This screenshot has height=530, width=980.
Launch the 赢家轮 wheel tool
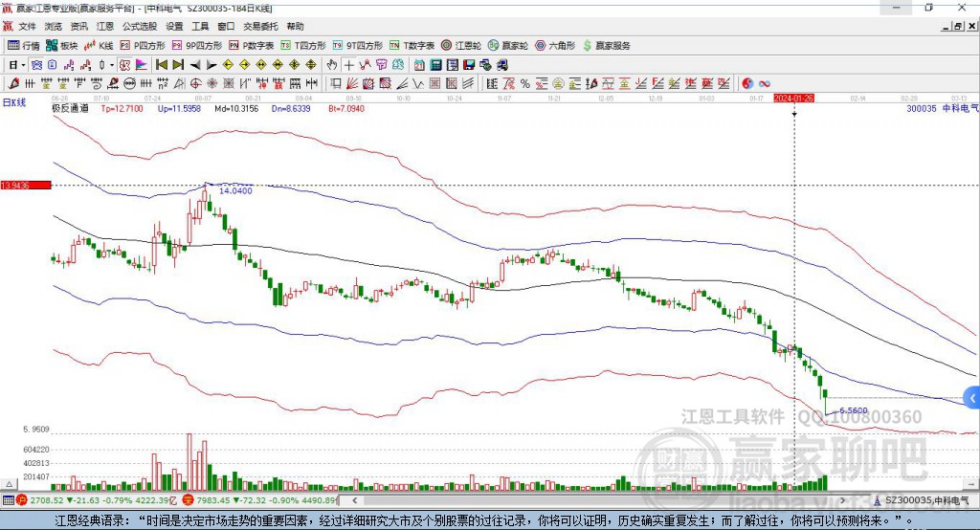[508, 46]
